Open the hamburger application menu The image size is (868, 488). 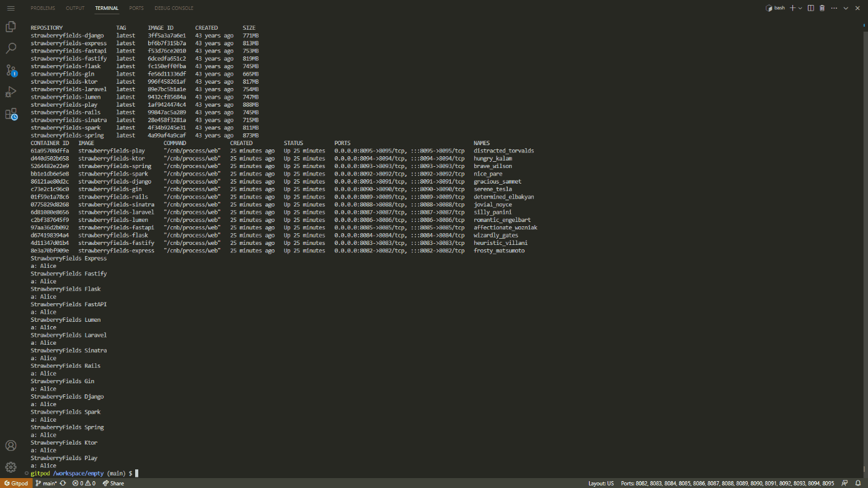(11, 8)
